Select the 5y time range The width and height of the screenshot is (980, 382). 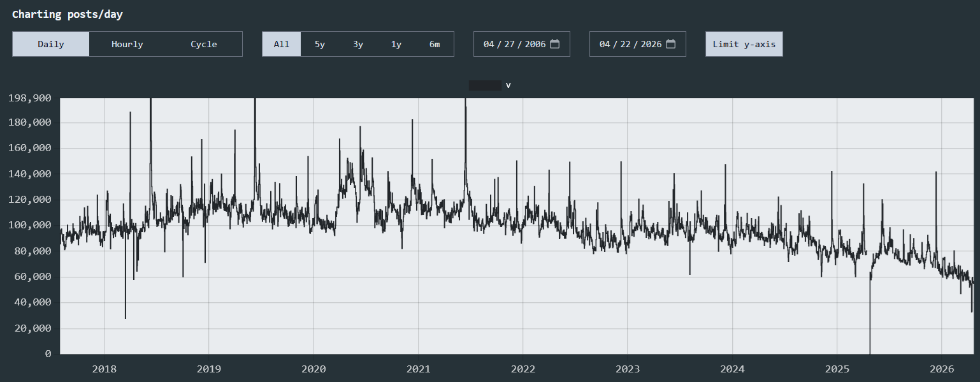(320, 44)
